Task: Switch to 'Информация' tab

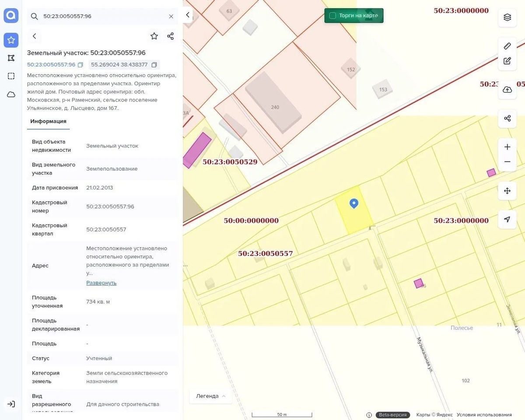Action: 48,121
